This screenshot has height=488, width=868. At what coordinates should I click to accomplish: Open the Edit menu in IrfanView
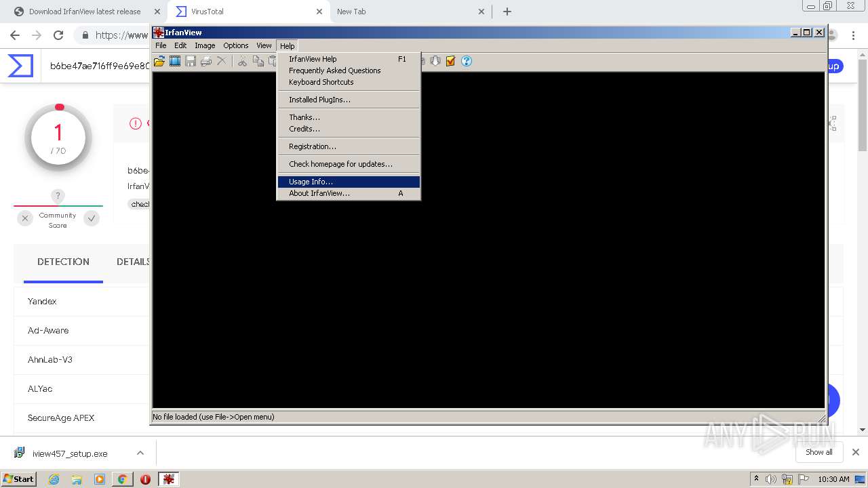[180, 45]
